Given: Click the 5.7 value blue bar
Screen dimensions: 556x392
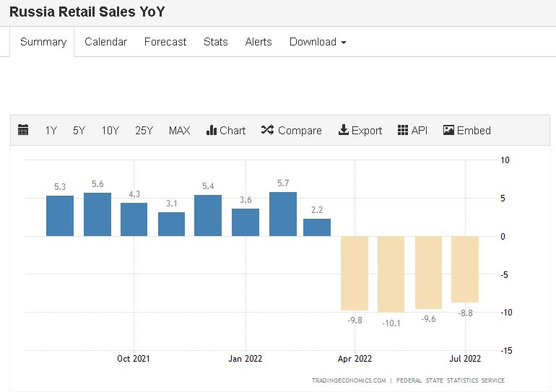Looking at the screenshot, I should tap(282, 214).
